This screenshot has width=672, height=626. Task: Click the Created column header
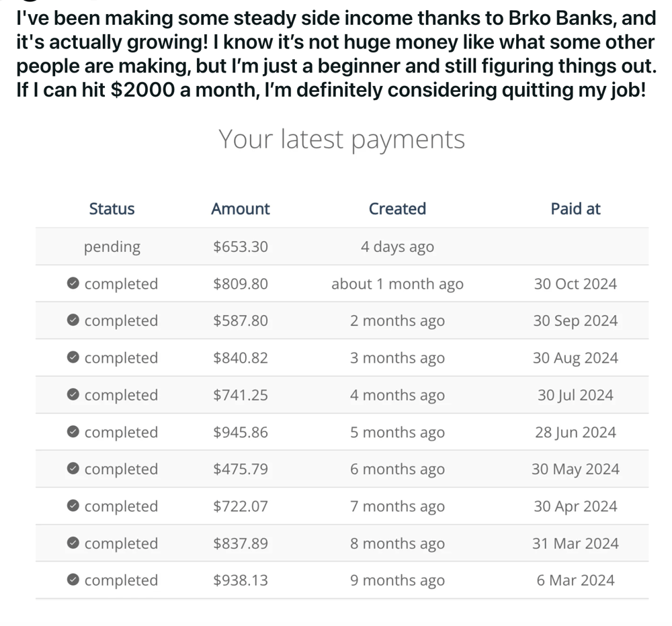(397, 209)
